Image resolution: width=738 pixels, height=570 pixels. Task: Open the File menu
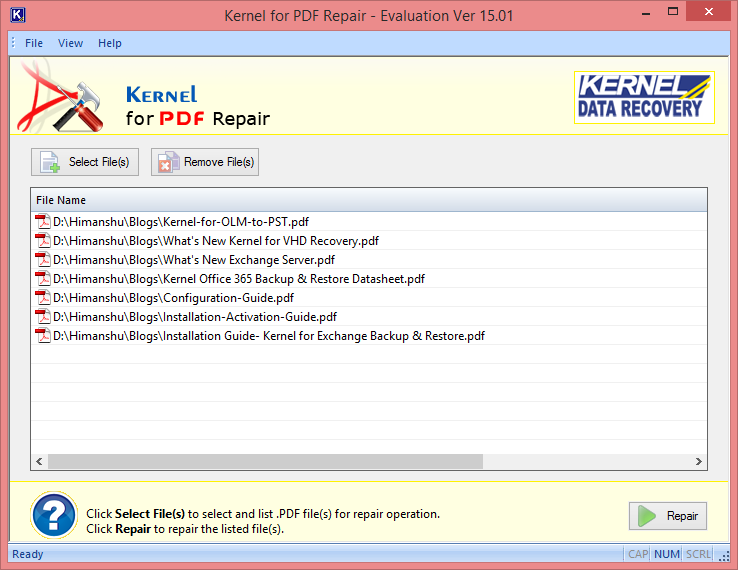tap(33, 43)
